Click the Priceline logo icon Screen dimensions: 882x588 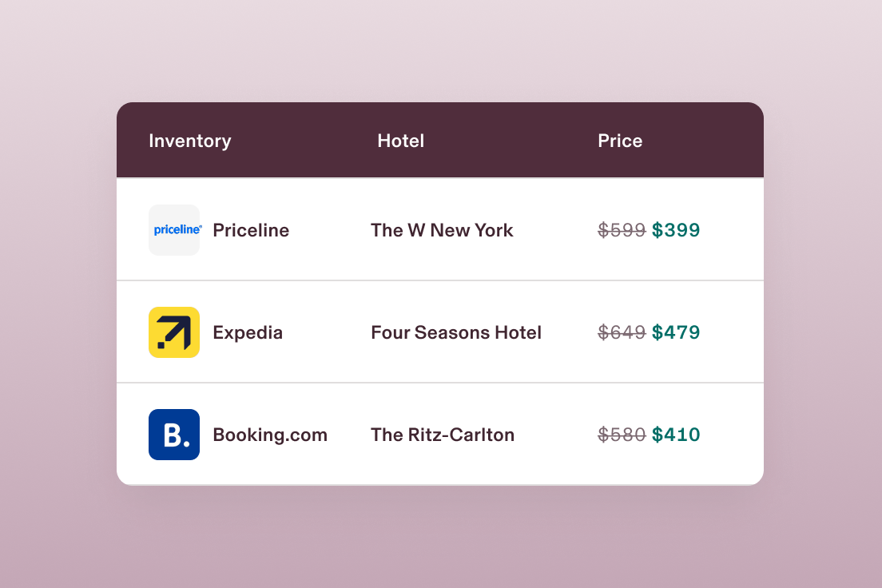pyautogui.click(x=174, y=230)
